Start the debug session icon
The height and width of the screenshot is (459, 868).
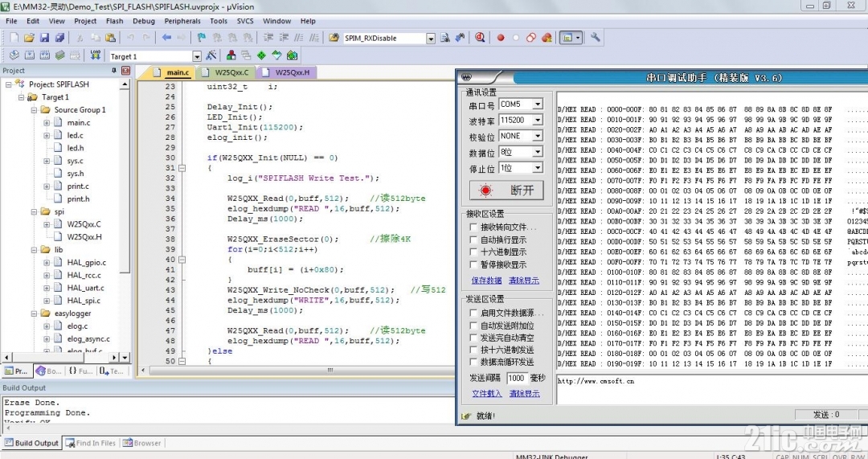[480, 38]
